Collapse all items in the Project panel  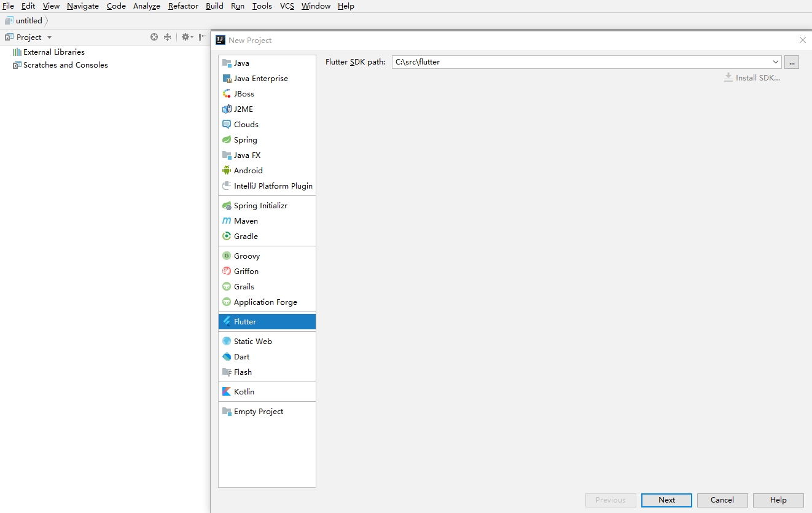[x=167, y=37]
